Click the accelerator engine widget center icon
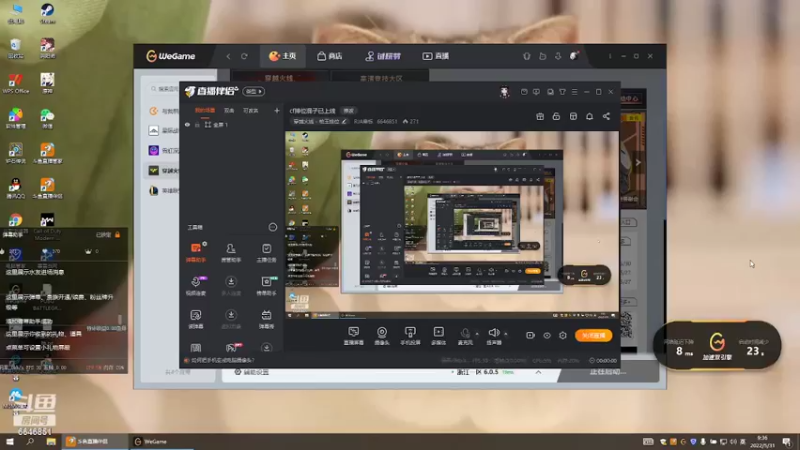 click(717, 342)
